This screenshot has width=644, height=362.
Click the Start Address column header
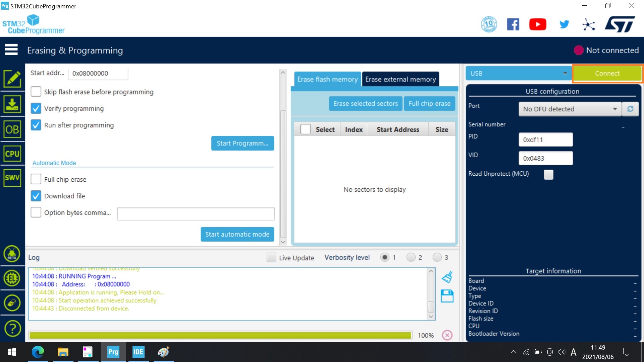398,129
